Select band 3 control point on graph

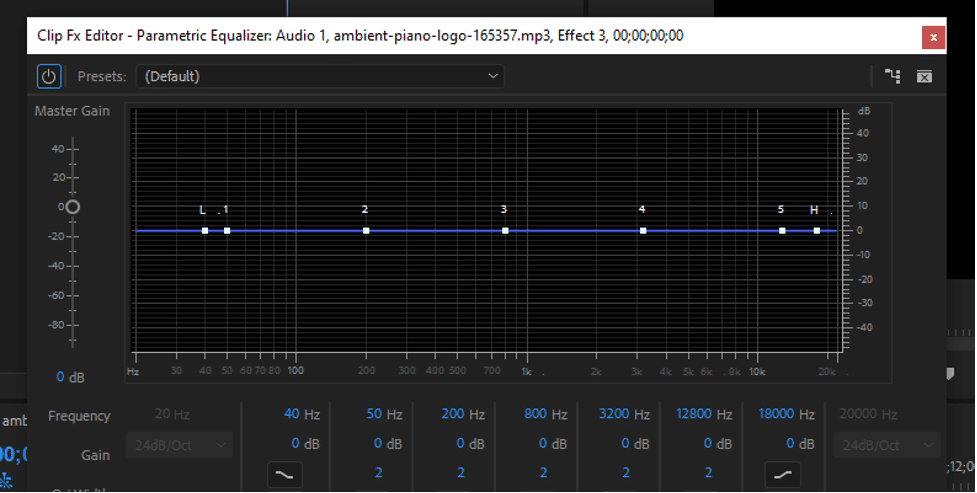[505, 231]
